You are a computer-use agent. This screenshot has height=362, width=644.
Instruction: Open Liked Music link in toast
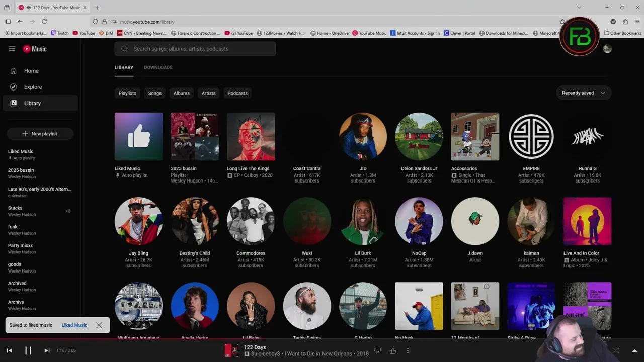74,325
